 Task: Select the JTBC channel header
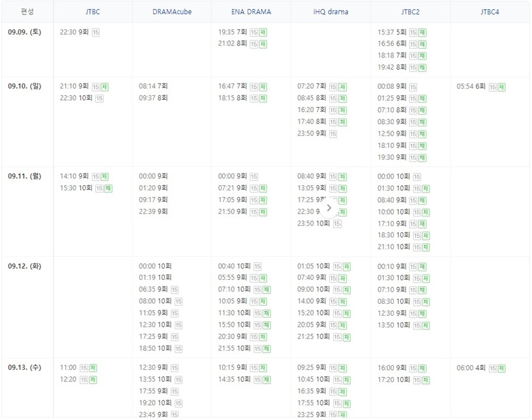pos(92,12)
